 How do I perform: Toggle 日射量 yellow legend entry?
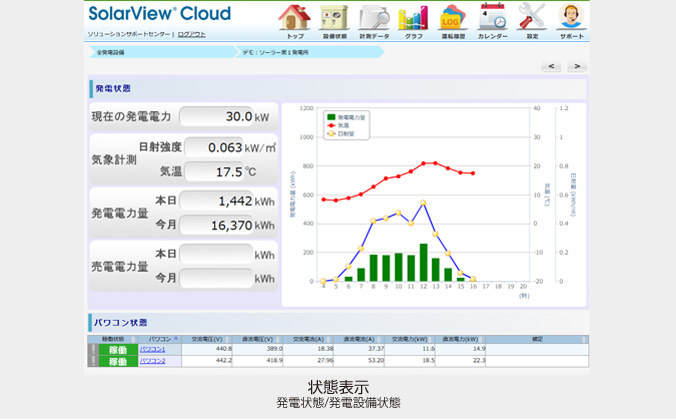341,134
